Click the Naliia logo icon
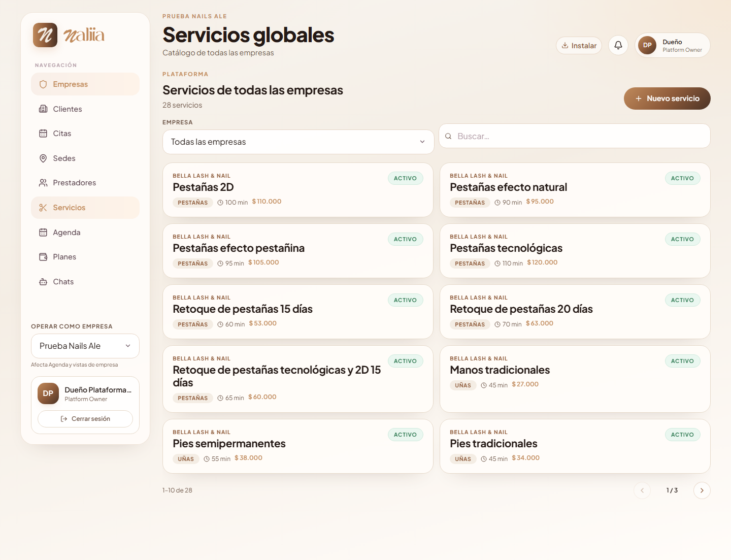The height and width of the screenshot is (560, 731). point(45,35)
